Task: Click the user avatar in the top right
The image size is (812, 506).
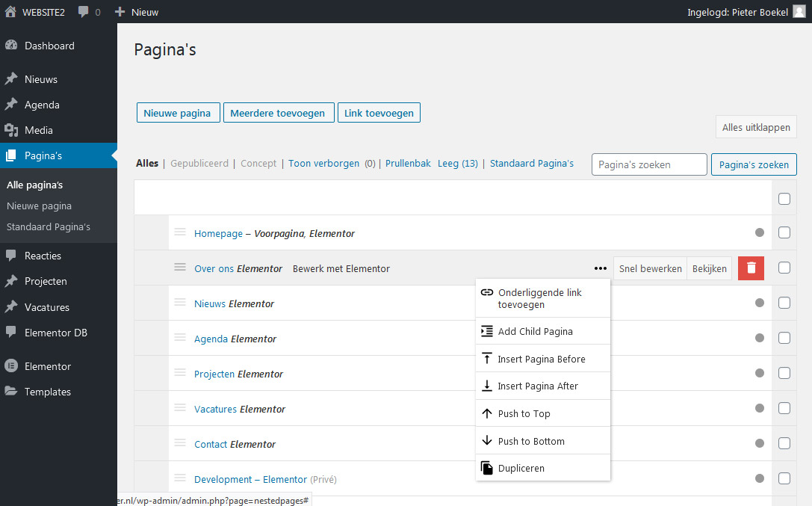Action: click(x=799, y=12)
